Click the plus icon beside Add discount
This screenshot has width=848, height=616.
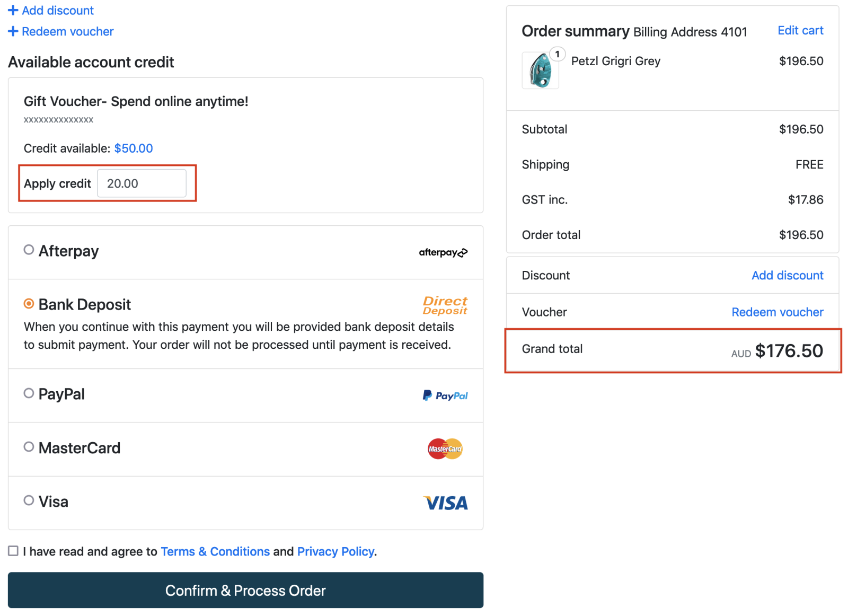pos(13,11)
